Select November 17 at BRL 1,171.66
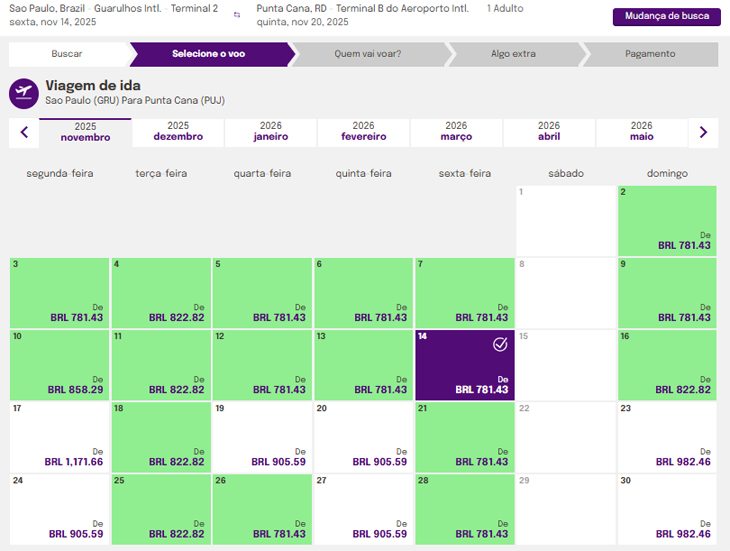The width and height of the screenshot is (730, 551). click(x=59, y=437)
